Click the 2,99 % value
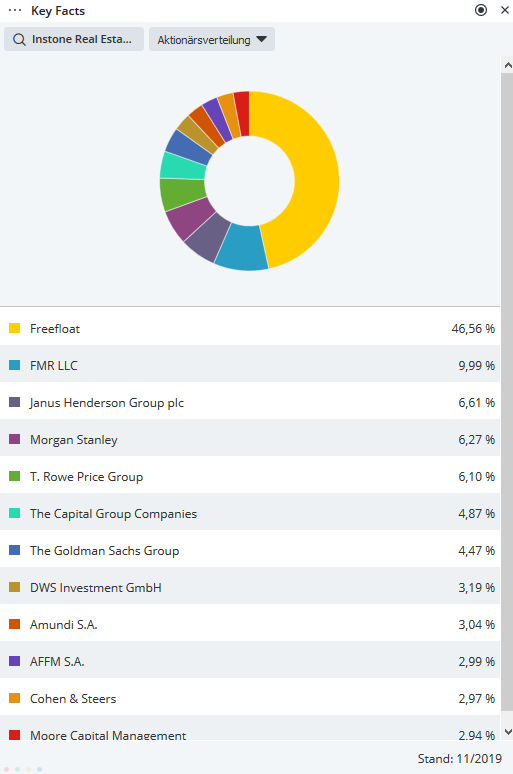 click(x=476, y=662)
